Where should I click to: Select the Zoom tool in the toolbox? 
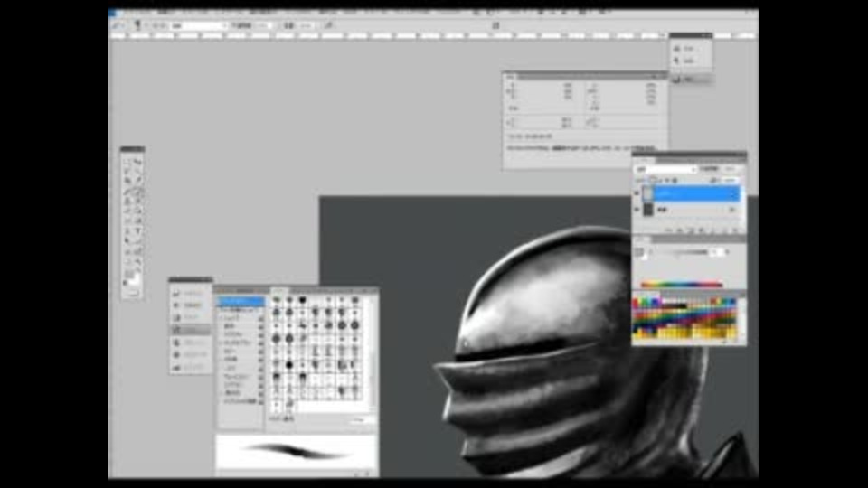coord(137,262)
